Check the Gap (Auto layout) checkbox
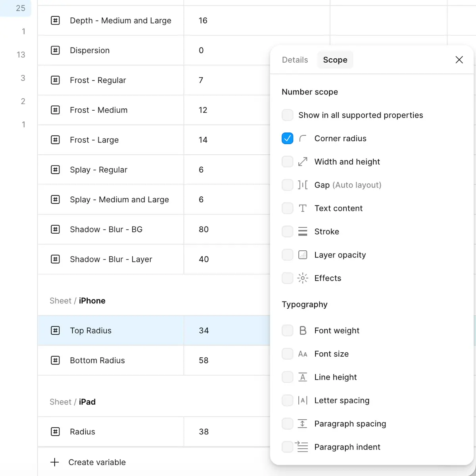Screen dimensions: 476x476 click(x=288, y=185)
